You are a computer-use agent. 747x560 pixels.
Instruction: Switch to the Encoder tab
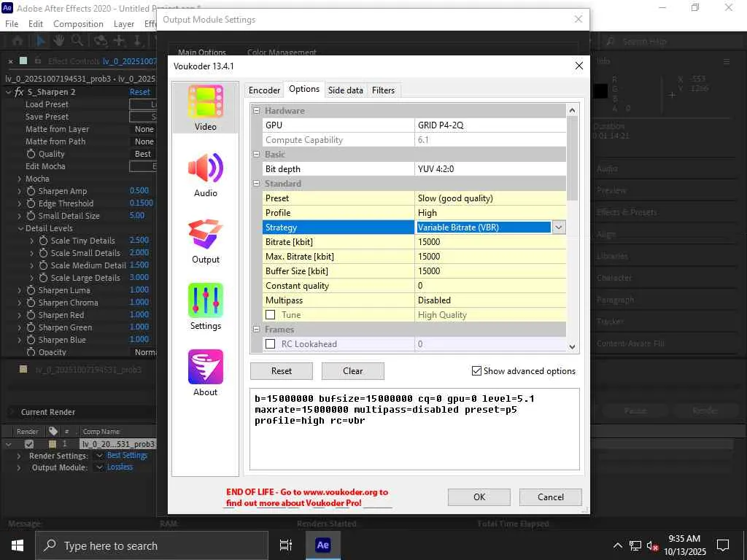pyautogui.click(x=264, y=90)
